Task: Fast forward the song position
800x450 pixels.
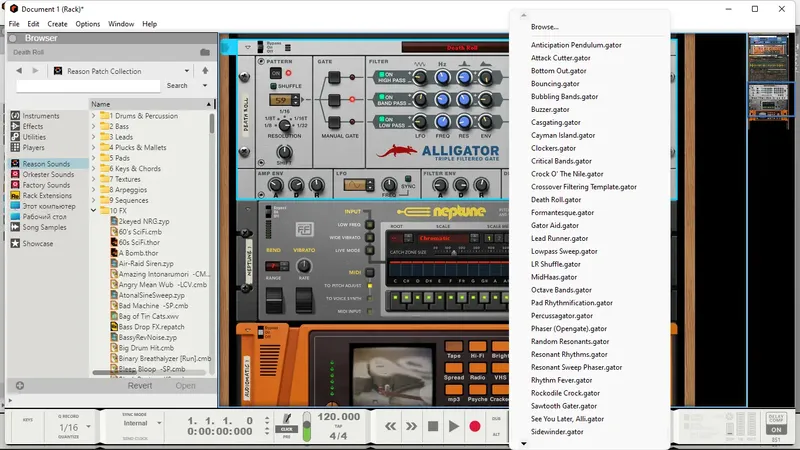Action: pos(411,426)
